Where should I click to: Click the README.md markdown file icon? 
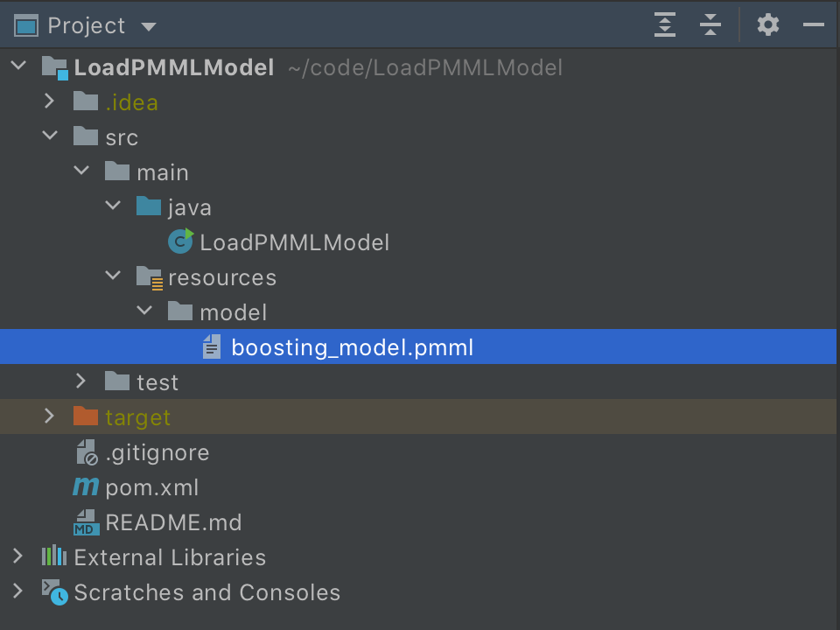(x=86, y=522)
